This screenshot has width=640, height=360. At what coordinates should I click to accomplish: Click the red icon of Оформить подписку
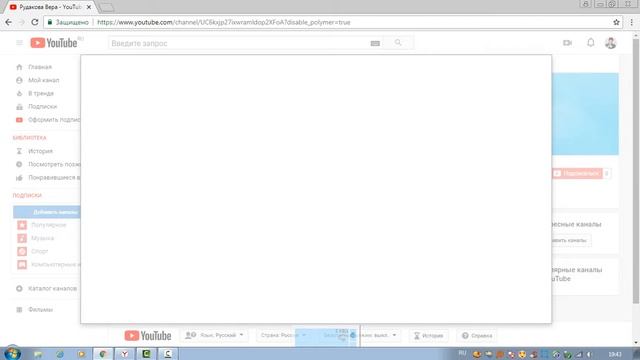pos(19,120)
